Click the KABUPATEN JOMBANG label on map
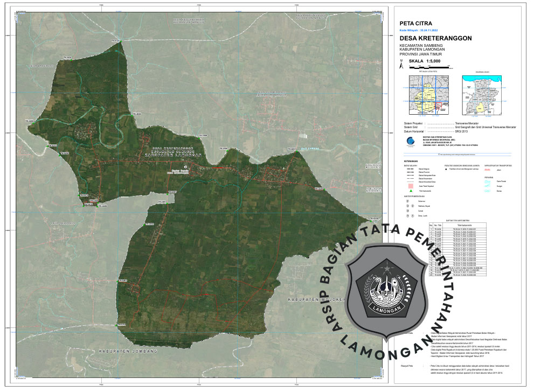 coord(127,351)
